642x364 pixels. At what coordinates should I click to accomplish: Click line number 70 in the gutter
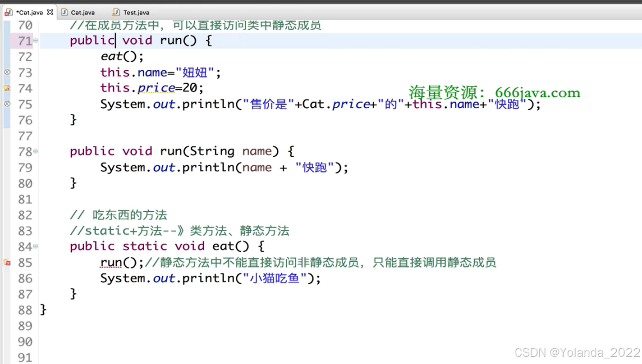pos(25,25)
